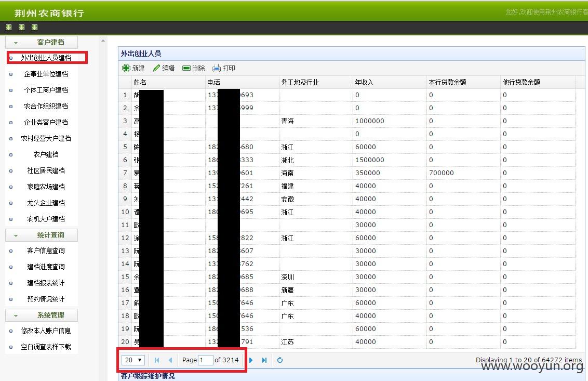
Task: Click the 打印 (print) printer icon
Action: click(217, 68)
